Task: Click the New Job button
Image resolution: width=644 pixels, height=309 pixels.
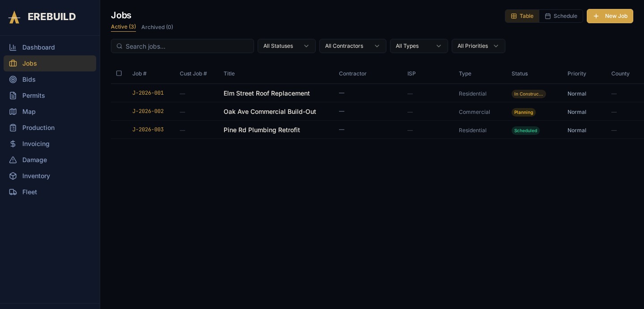Action: 610,16
